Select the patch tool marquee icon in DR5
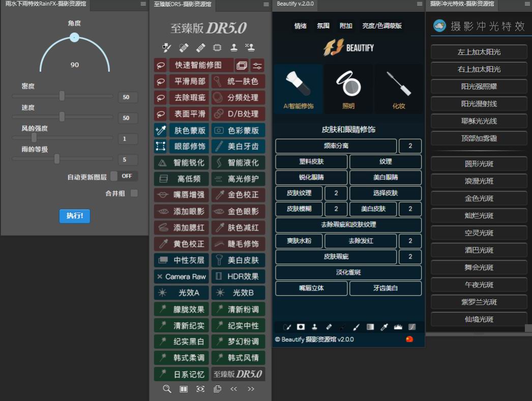 tap(217, 47)
